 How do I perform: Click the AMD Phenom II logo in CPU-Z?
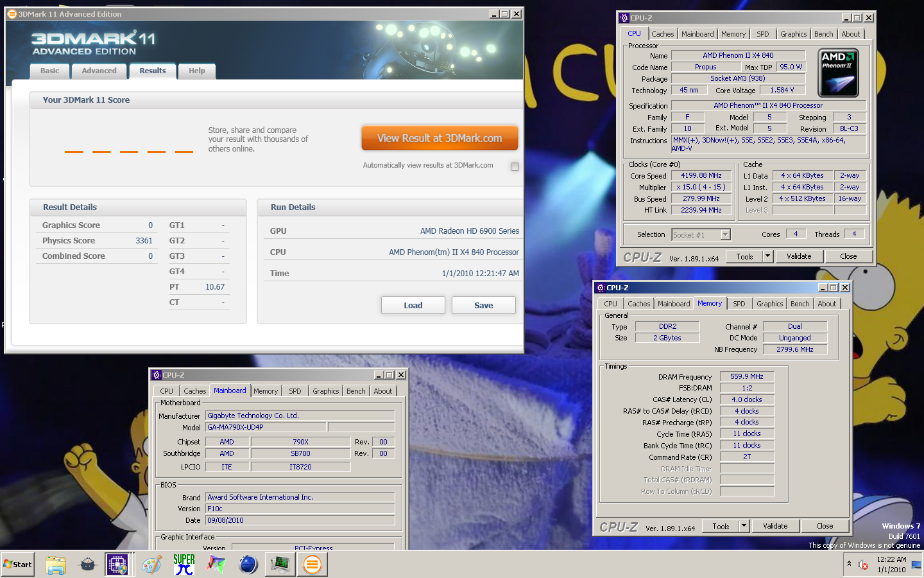[x=839, y=73]
